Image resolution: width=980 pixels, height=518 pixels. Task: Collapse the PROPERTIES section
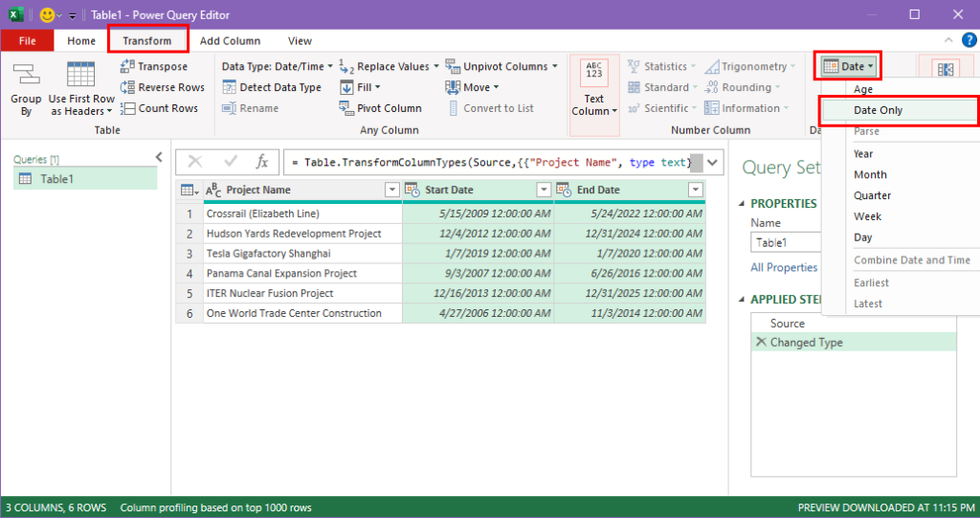[x=742, y=203]
